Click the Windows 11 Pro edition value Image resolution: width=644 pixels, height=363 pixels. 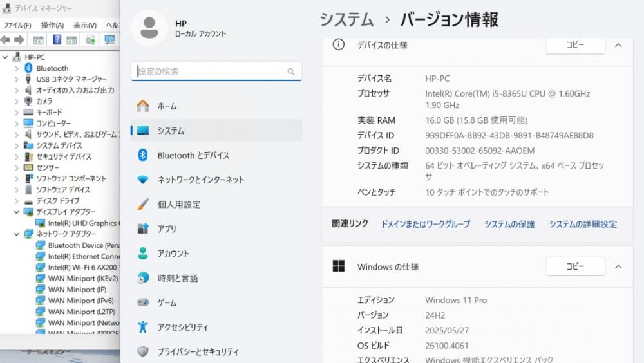pyautogui.click(x=456, y=300)
